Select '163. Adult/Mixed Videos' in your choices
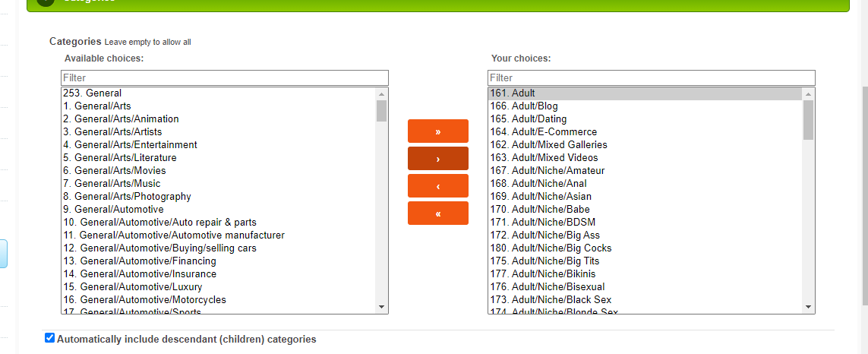 (645, 157)
